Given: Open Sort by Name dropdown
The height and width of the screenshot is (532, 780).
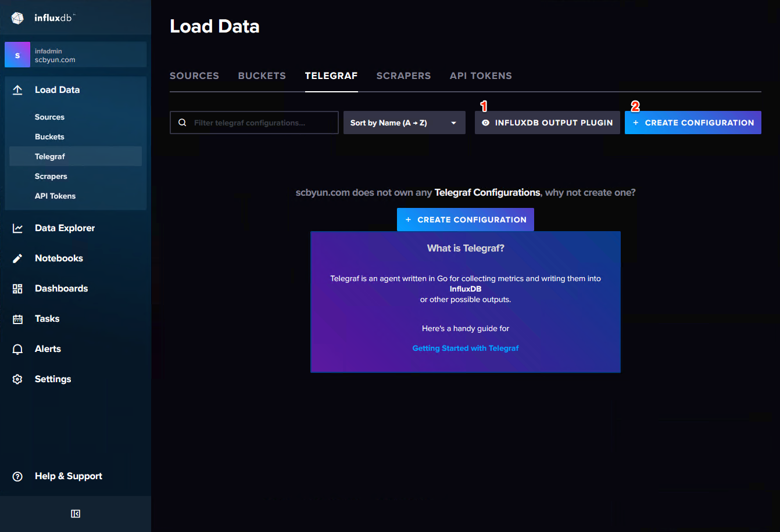Looking at the screenshot, I should (405, 123).
